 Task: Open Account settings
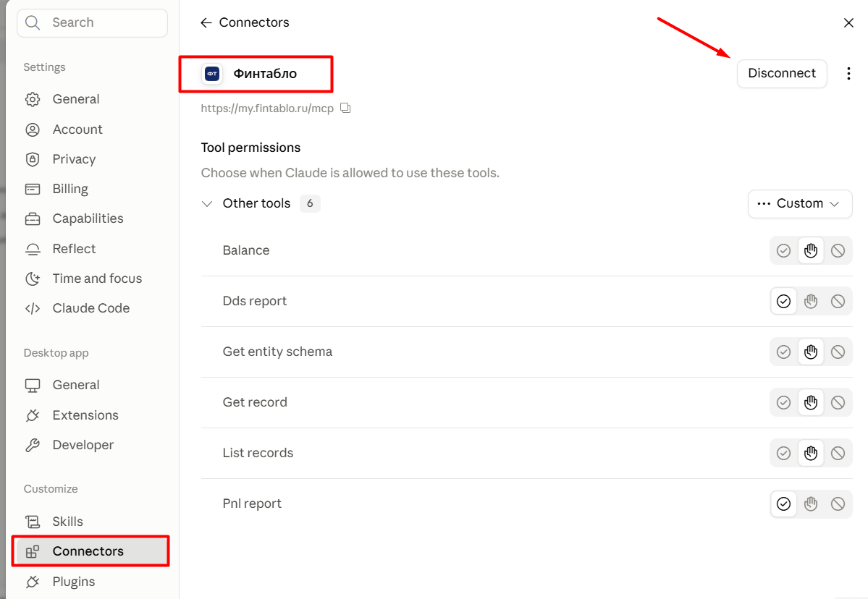(93, 129)
